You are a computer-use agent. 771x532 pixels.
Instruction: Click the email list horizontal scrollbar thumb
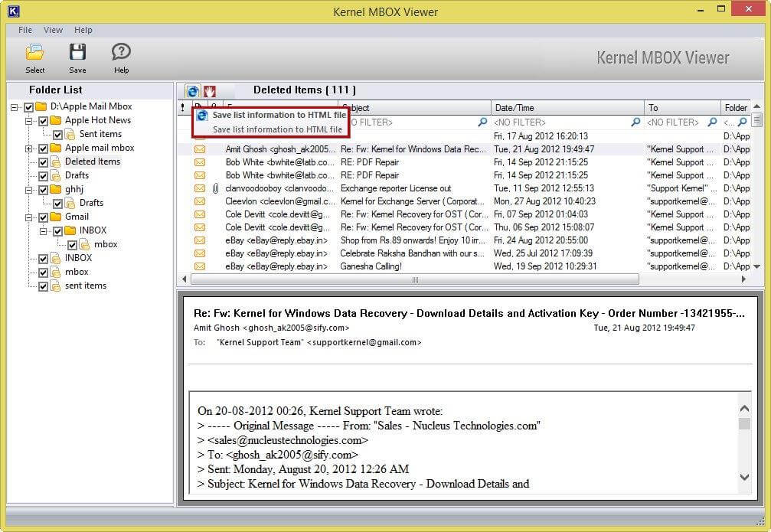coord(415,279)
